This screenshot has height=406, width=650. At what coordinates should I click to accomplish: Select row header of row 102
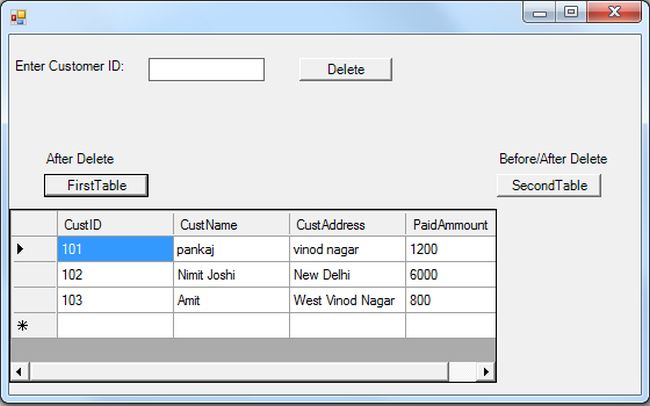(x=34, y=275)
